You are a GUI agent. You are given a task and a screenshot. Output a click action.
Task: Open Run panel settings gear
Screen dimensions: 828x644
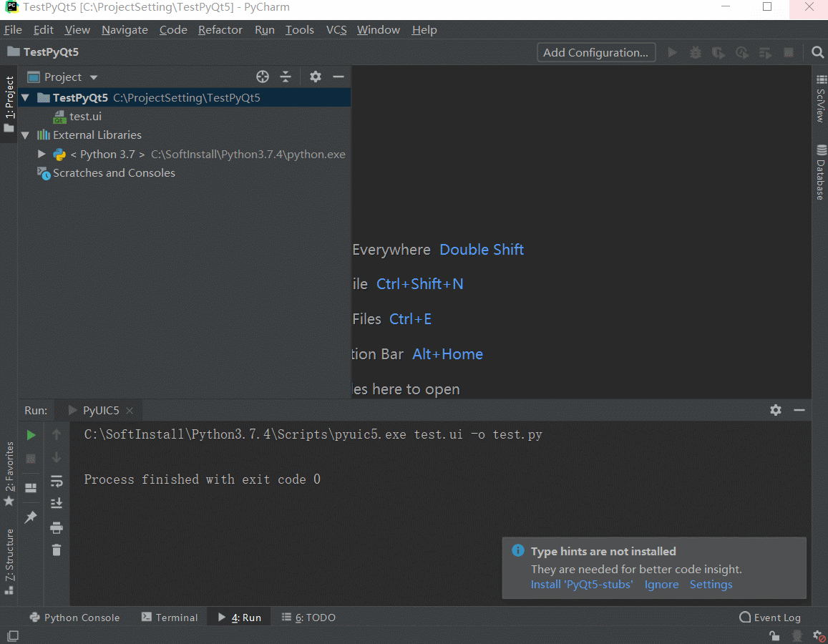point(776,410)
